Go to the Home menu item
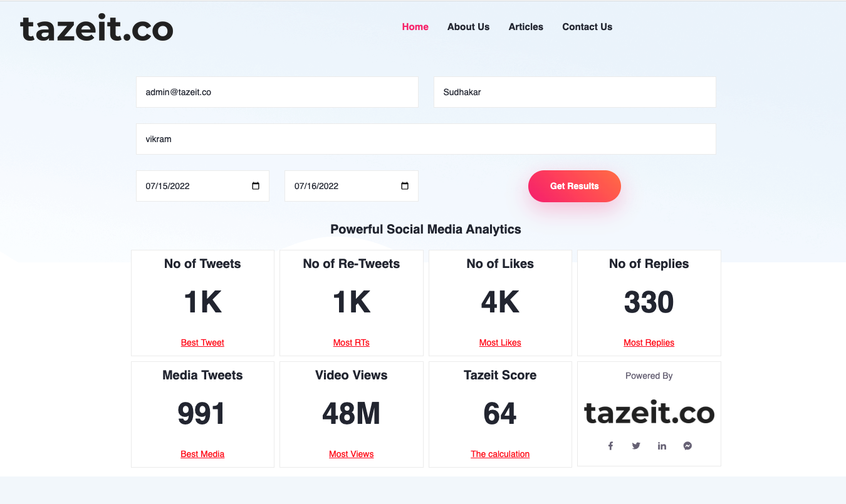Viewport: 846px width, 504px height. 415,27
